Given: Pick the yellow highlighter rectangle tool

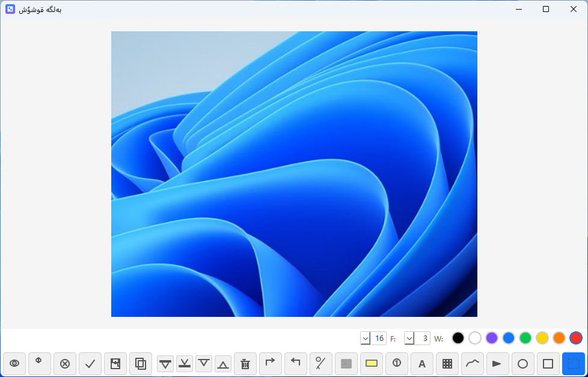Looking at the screenshot, I should pos(371,364).
